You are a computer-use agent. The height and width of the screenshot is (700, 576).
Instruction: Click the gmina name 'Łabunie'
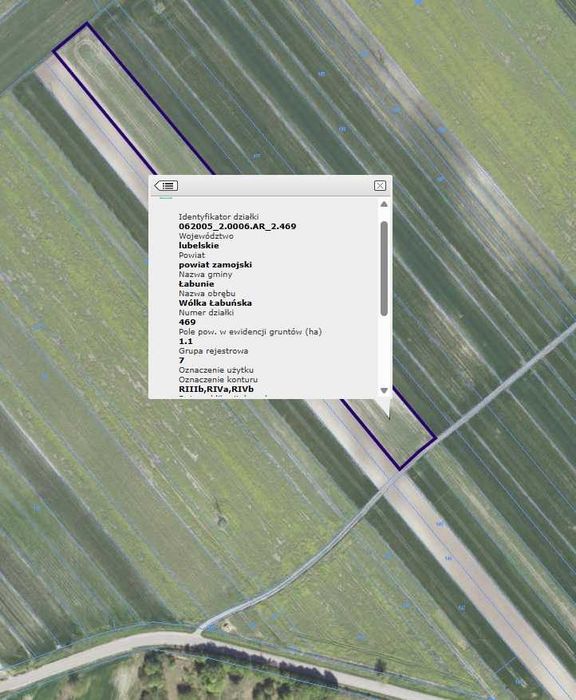point(196,284)
